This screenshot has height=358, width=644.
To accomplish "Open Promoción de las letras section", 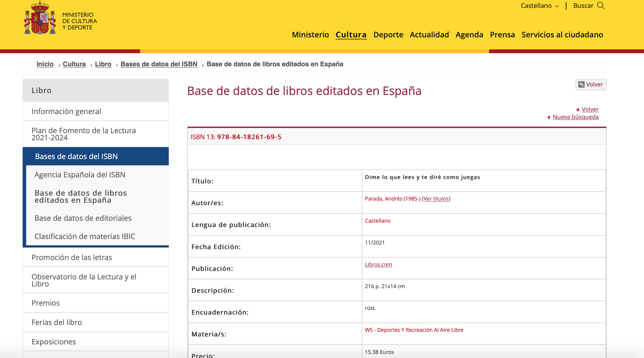I will pos(72,257).
